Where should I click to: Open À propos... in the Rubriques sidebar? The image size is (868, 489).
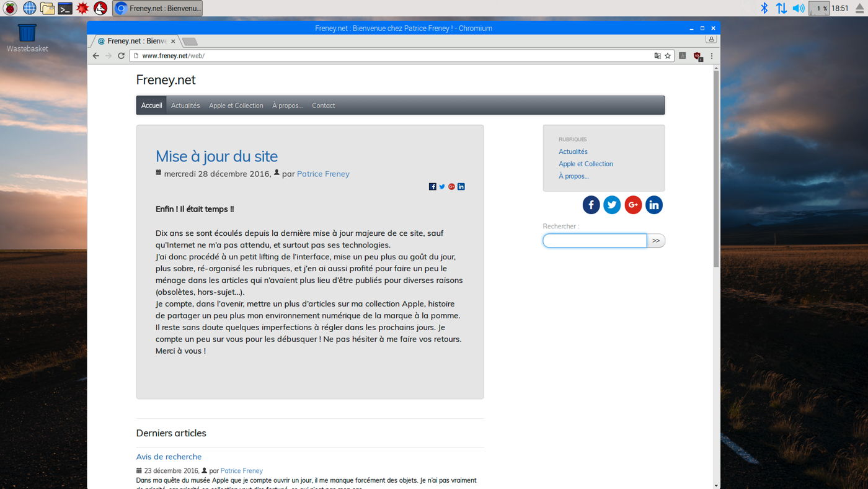(573, 176)
